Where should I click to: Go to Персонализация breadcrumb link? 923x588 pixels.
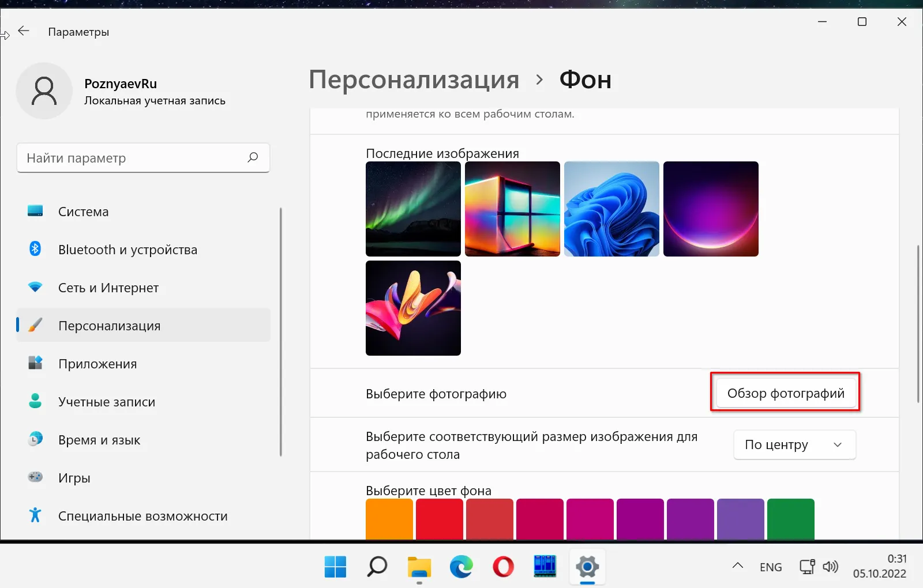click(414, 80)
